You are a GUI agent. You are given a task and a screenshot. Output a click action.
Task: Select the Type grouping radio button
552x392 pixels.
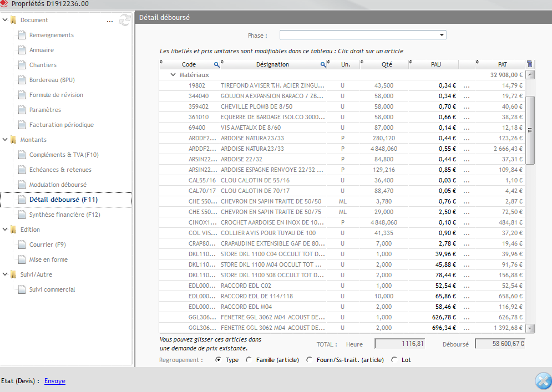(218, 360)
